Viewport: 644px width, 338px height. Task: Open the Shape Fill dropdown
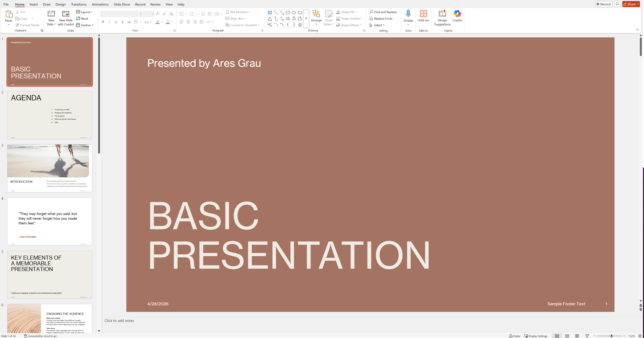point(346,12)
